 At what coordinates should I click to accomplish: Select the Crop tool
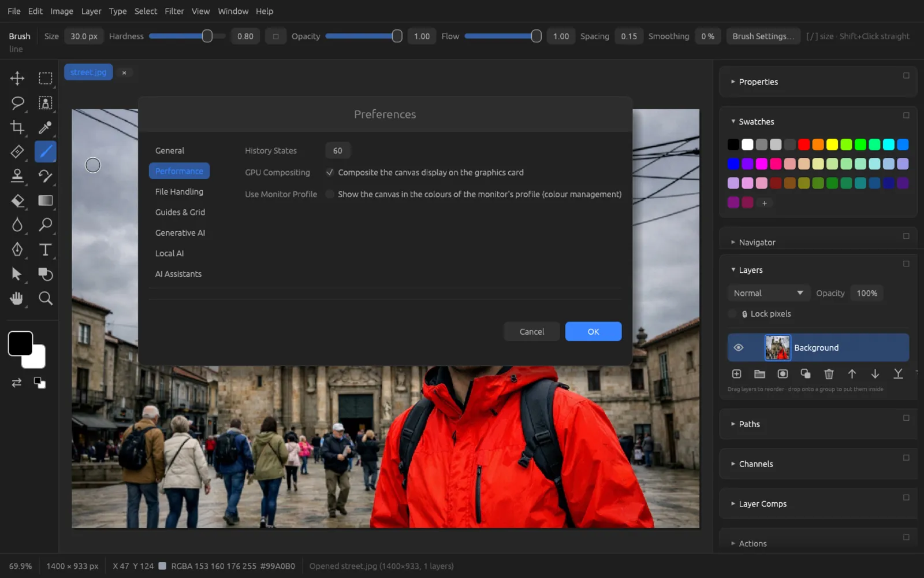[x=17, y=127]
